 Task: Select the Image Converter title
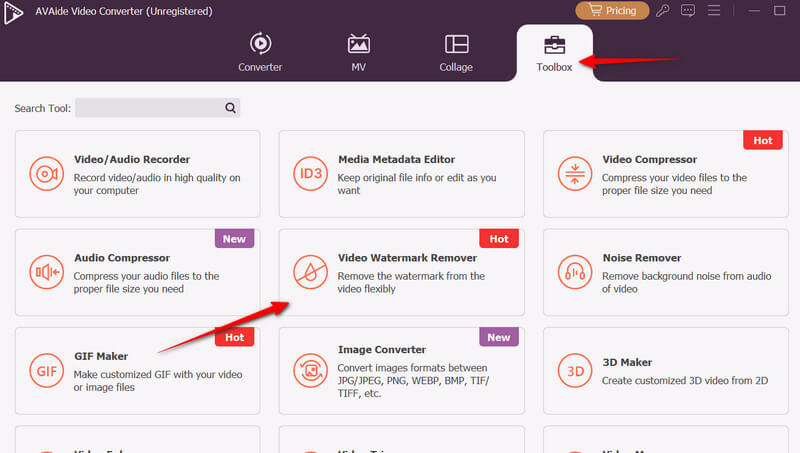pyautogui.click(x=382, y=349)
